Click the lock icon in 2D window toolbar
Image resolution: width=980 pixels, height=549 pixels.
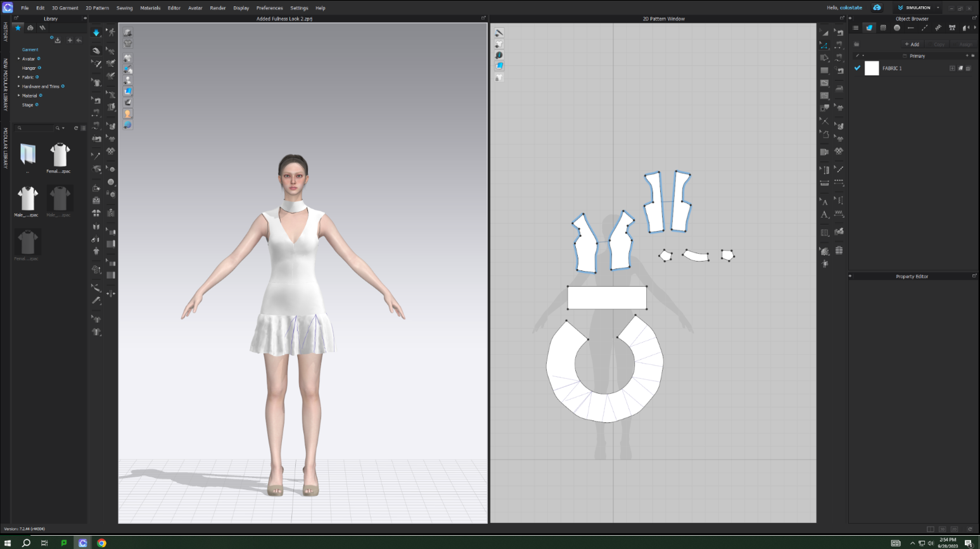(499, 78)
